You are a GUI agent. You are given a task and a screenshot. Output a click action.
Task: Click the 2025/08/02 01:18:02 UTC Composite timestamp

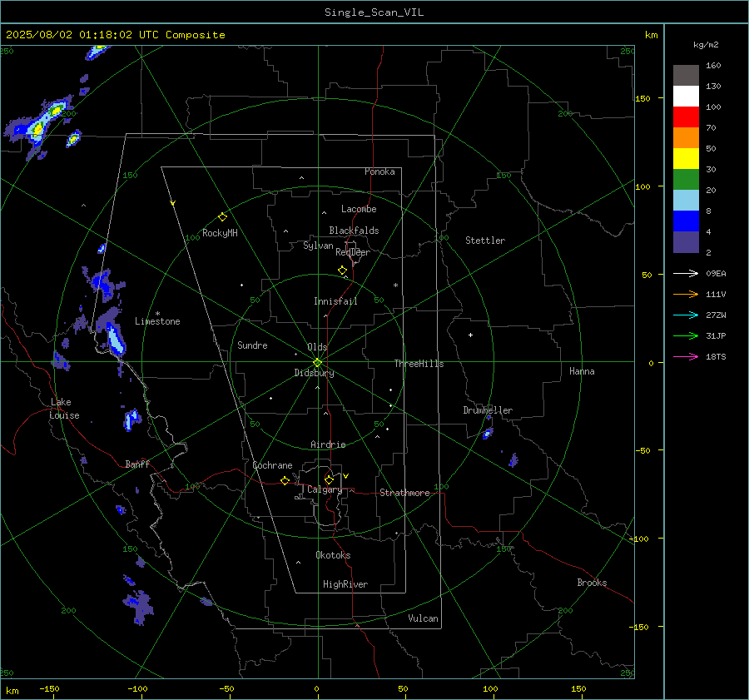coord(115,35)
